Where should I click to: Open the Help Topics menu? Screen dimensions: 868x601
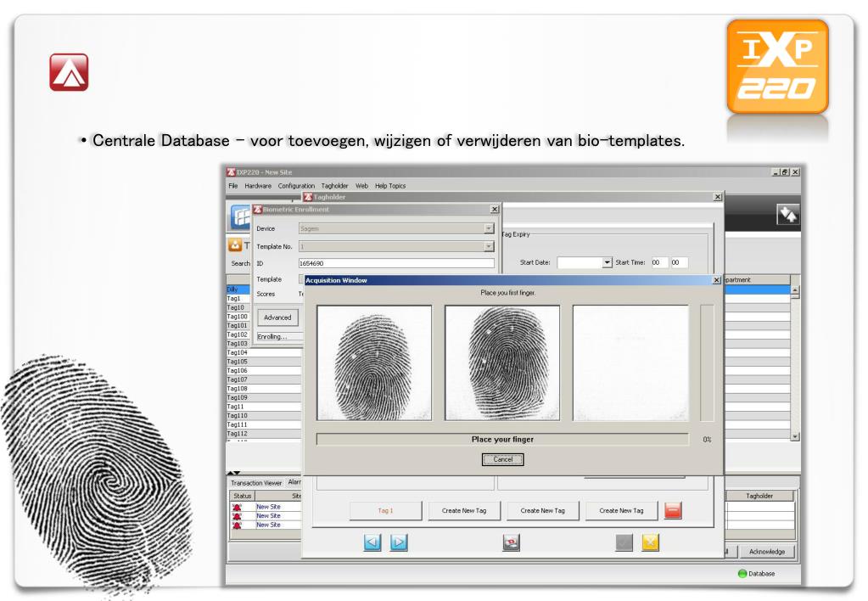[x=390, y=186]
